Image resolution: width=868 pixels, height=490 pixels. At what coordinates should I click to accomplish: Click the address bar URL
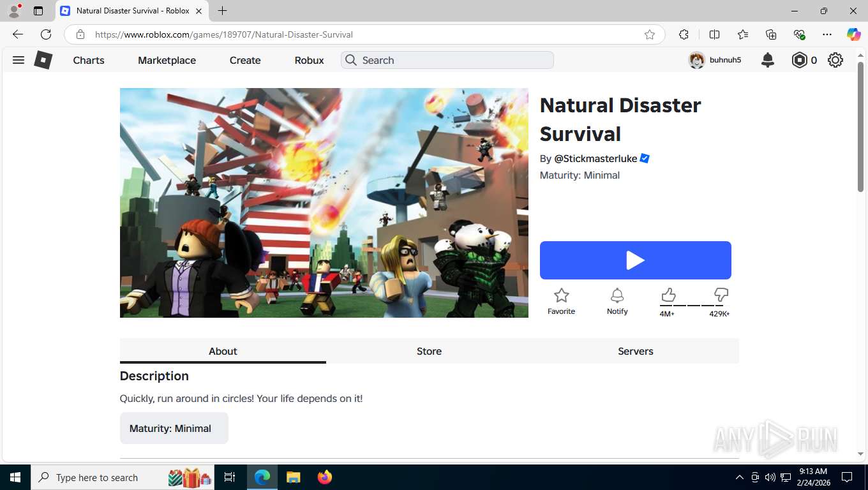tap(223, 34)
